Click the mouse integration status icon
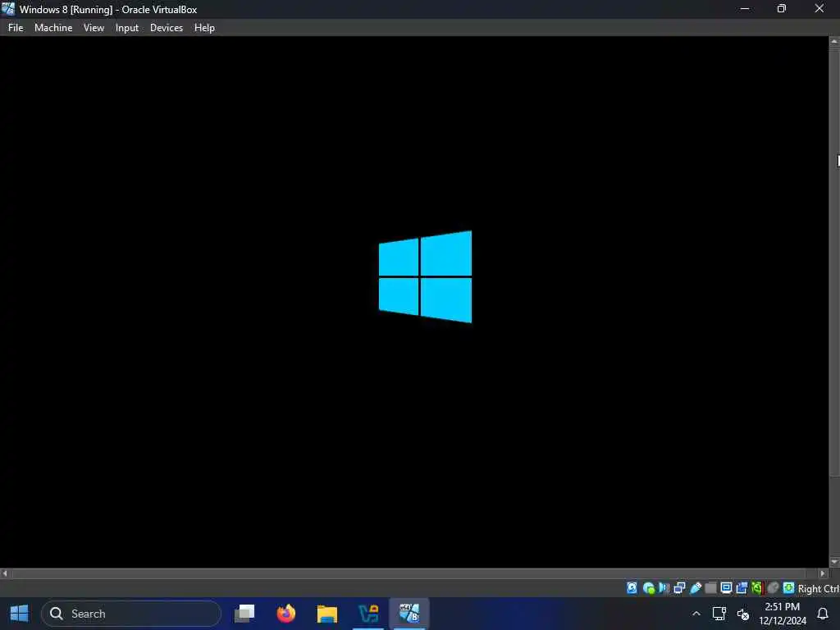840x630 pixels. (773, 588)
